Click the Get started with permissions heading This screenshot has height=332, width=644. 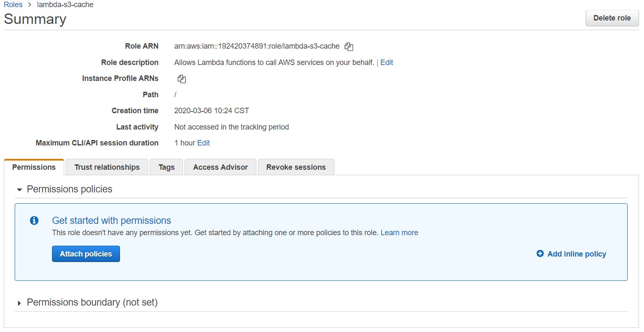click(112, 220)
